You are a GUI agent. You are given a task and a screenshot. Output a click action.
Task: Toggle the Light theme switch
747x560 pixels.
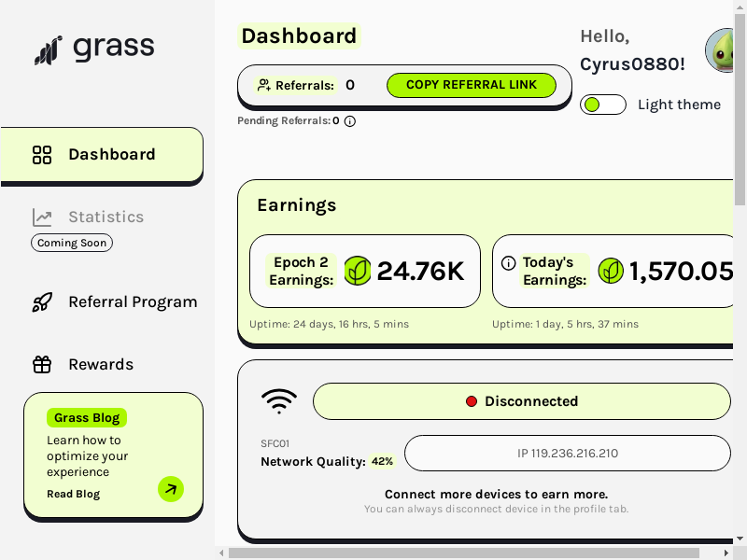(603, 105)
